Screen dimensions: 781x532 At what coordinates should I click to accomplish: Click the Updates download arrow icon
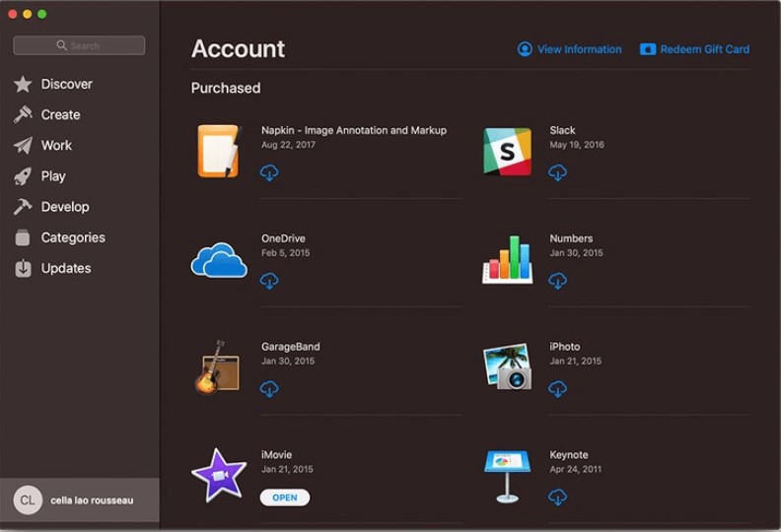(23, 268)
